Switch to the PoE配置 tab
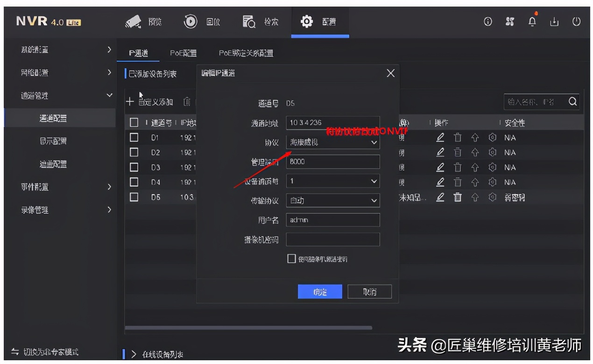593x364 pixels. coord(183,53)
